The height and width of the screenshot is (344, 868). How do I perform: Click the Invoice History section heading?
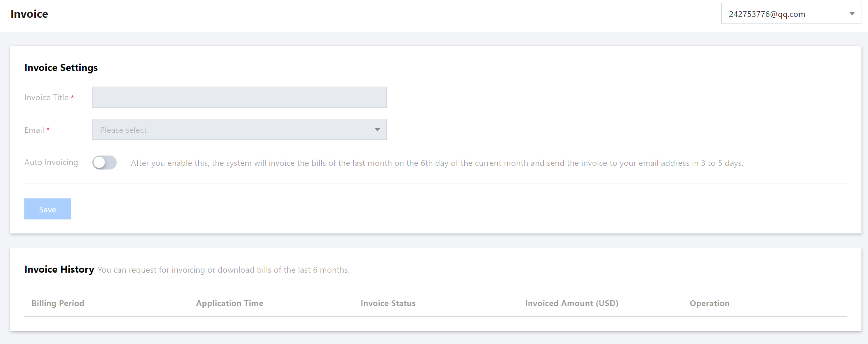pos(59,269)
